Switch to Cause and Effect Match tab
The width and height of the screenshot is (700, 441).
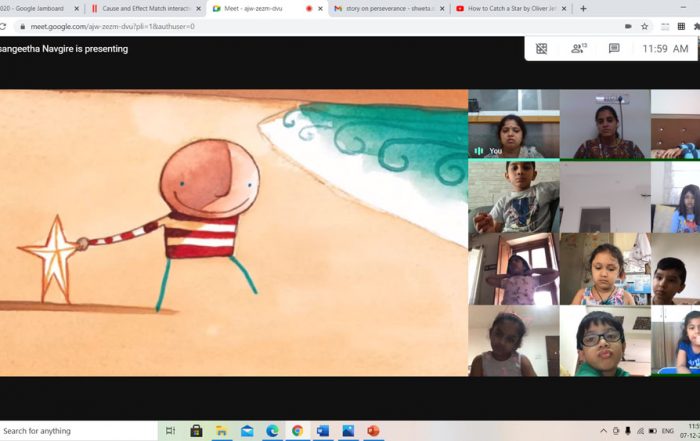click(x=146, y=8)
